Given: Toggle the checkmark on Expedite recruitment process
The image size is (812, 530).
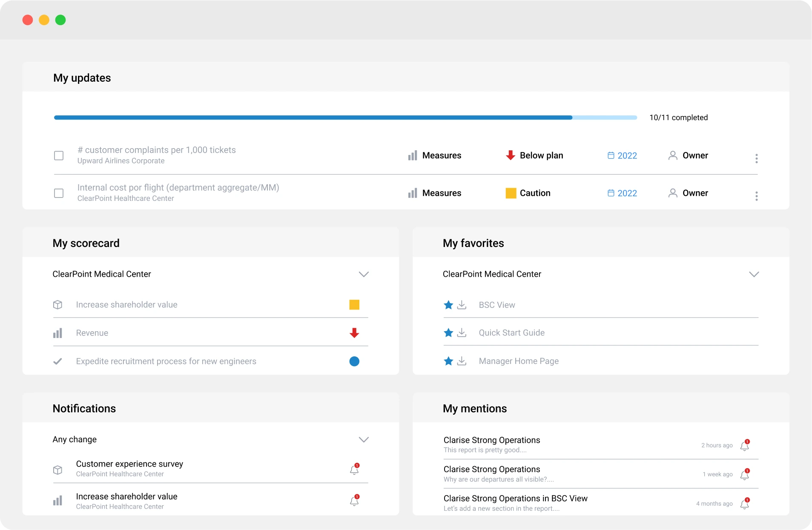Looking at the screenshot, I should pos(58,361).
